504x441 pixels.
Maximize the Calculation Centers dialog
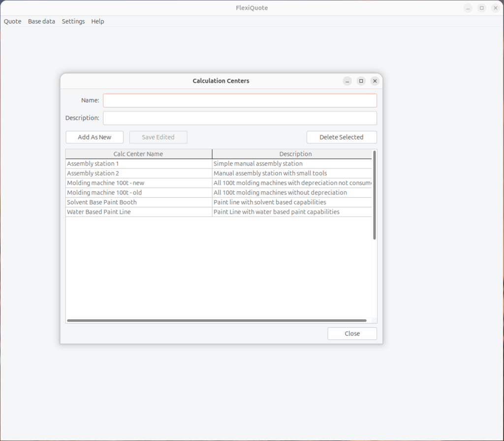point(361,81)
